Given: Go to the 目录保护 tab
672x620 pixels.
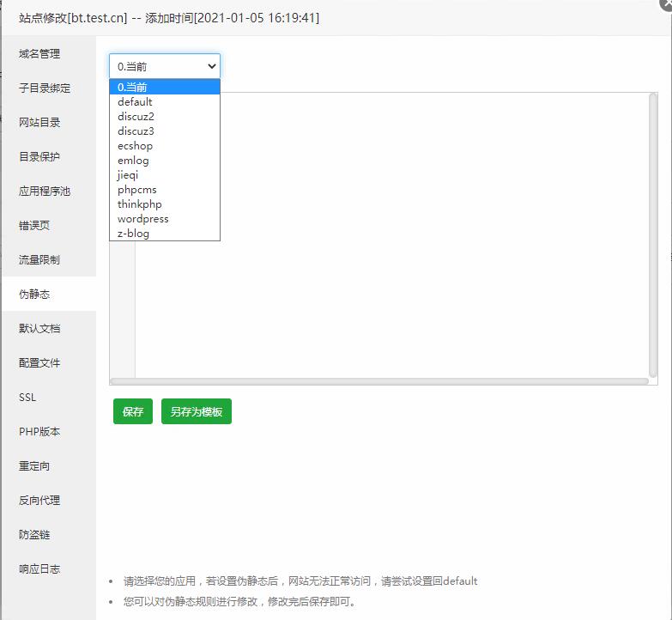Looking at the screenshot, I should pyautogui.click(x=49, y=156).
